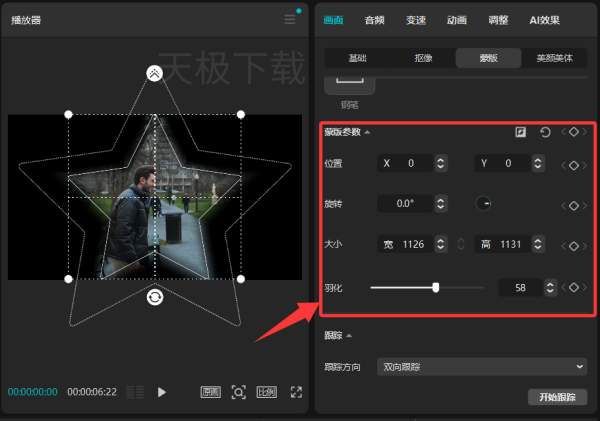600x421 pixels.
Task: Open the 跟踪方向 双向跟踪 dropdown
Action: click(482, 367)
